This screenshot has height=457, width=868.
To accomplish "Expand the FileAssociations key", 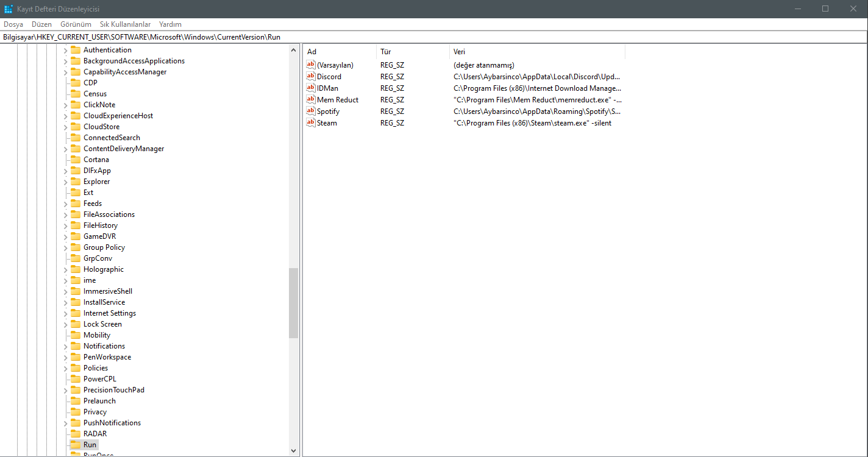I will coord(66,214).
